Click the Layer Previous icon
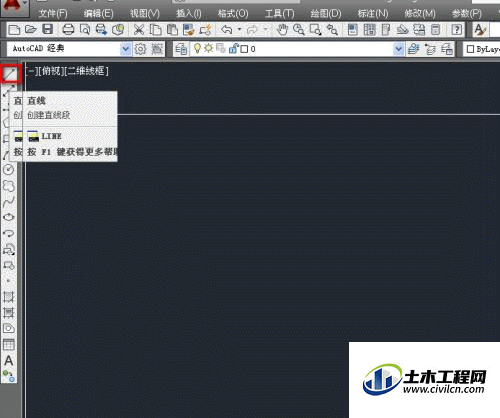The image size is (500, 418). [x=430, y=49]
